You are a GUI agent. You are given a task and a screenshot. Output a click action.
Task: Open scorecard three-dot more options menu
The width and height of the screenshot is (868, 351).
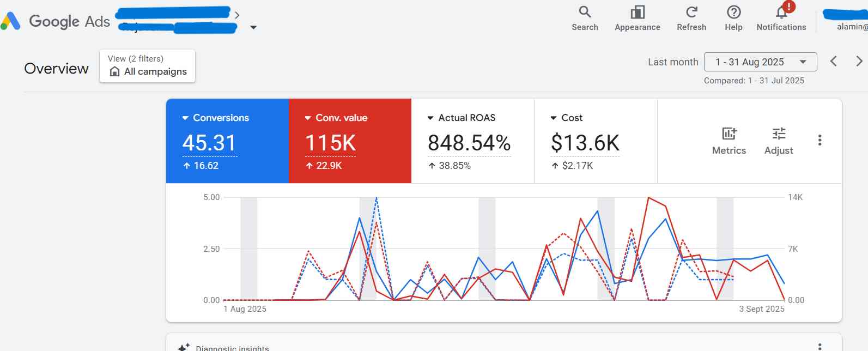[x=820, y=140]
